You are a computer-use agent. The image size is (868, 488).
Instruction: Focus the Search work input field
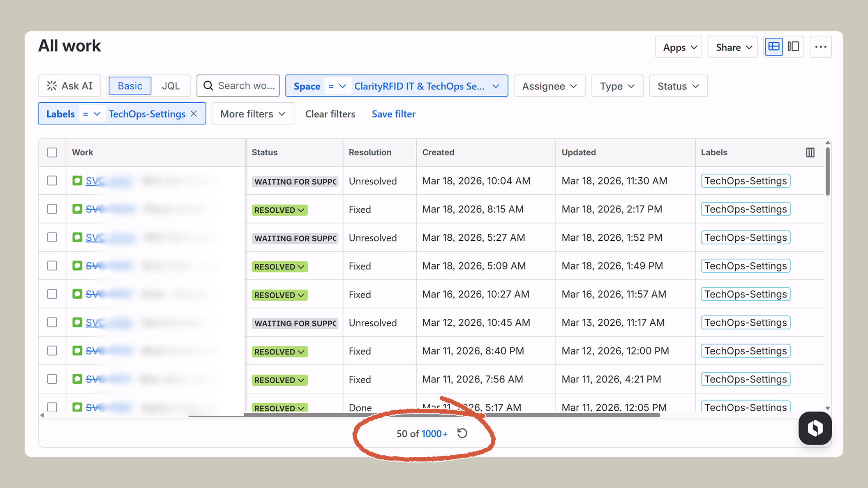(x=238, y=85)
